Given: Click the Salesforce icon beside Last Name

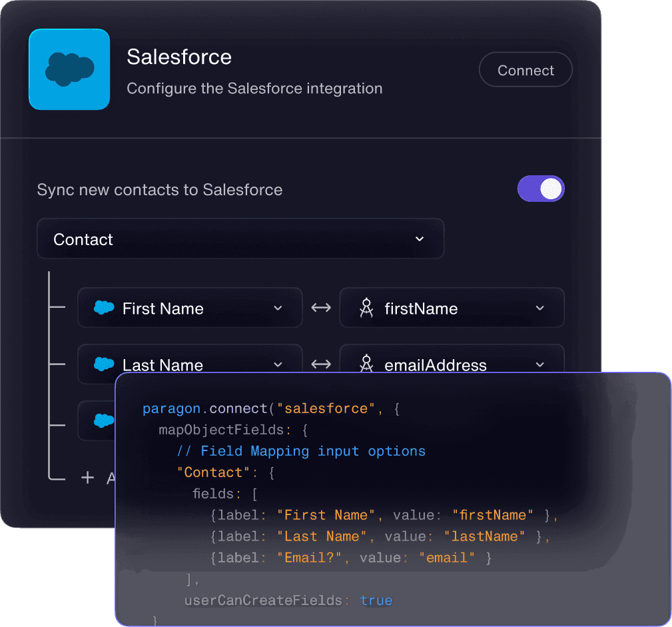Looking at the screenshot, I should coord(104,364).
